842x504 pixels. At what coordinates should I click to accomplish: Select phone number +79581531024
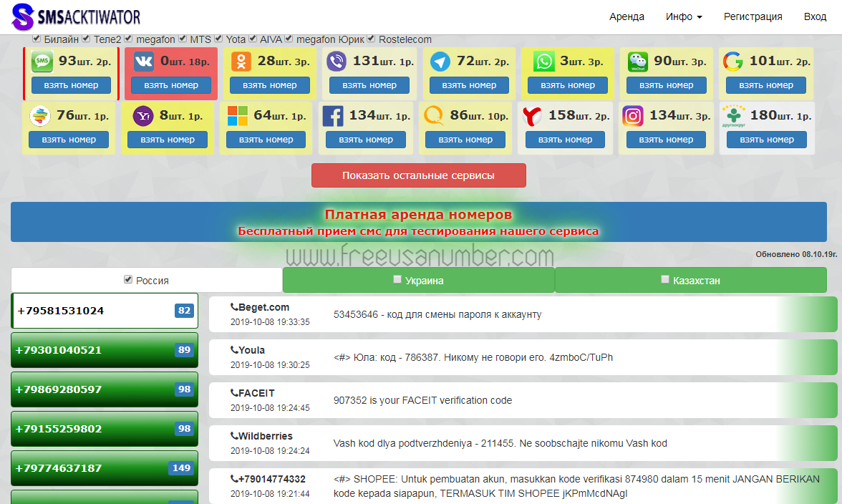coord(105,311)
